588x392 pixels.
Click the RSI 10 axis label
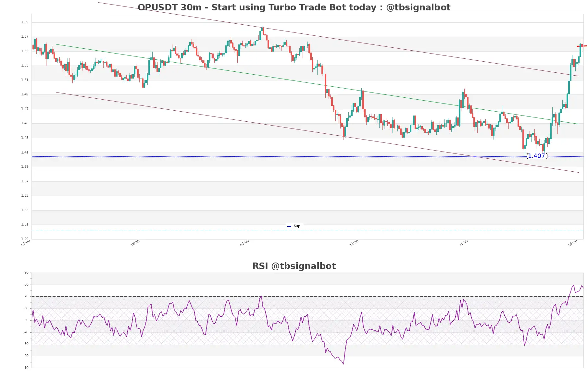tap(27, 368)
